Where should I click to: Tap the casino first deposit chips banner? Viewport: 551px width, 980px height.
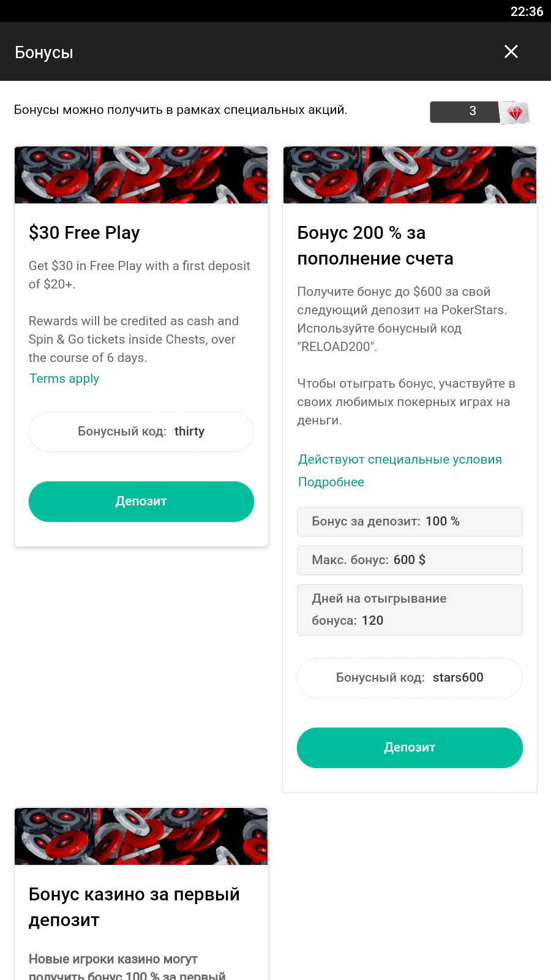(x=141, y=837)
